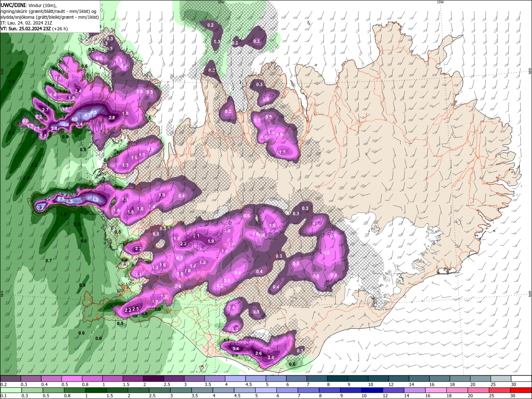Click the light lavender 4 mm snow legend swatch
Viewport: 532px width, 399px height.
click(x=235, y=379)
